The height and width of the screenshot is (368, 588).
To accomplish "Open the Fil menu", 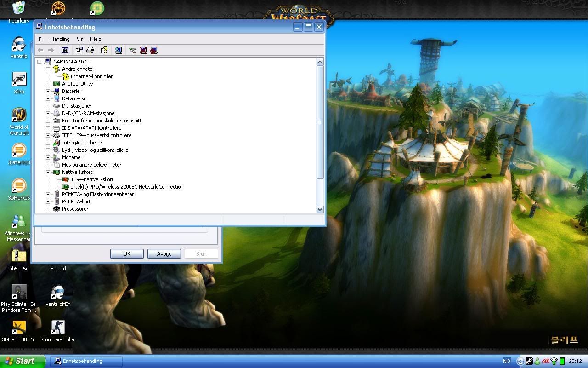I will pyautogui.click(x=41, y=39).
